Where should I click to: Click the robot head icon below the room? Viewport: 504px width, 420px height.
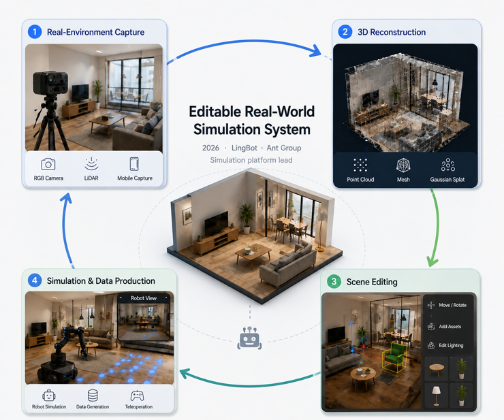(249, 338)
